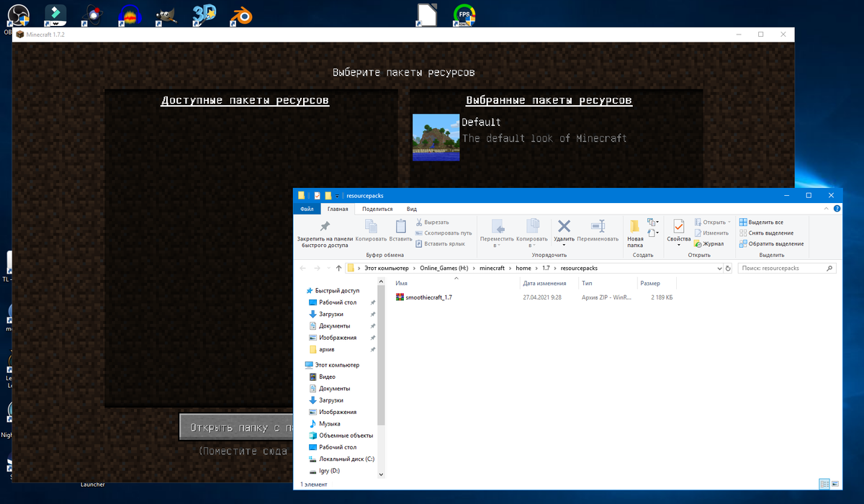Expand Открыть dropdown in ribbon
The image size is (864, 504).
729,222
